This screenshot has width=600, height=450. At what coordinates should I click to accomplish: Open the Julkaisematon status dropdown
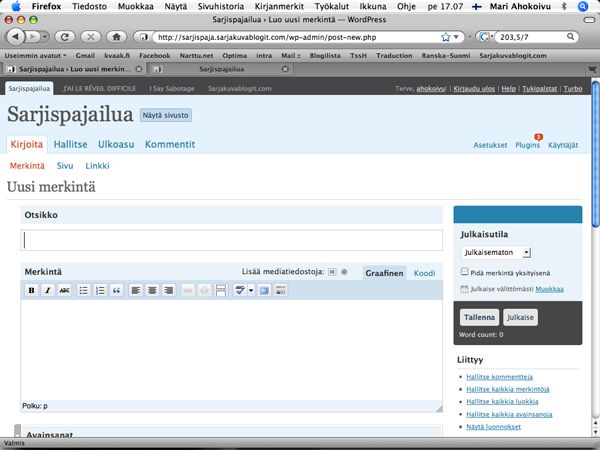[496, 253]
